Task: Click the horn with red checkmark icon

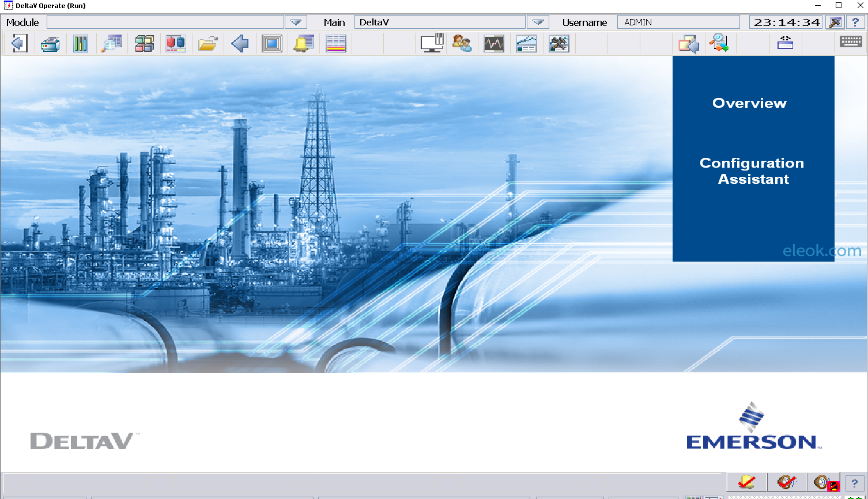Action: pos(787,482)
